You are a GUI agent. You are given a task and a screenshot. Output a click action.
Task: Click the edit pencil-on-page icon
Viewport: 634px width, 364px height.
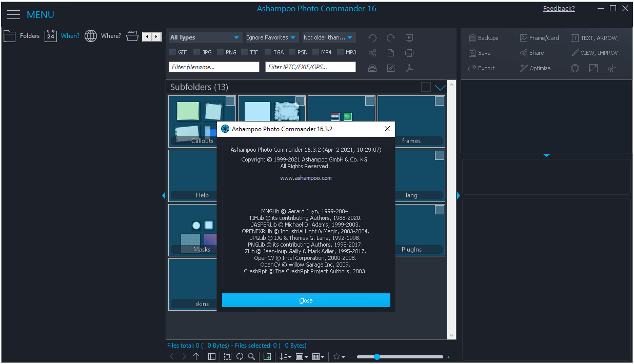pos(391,68)
